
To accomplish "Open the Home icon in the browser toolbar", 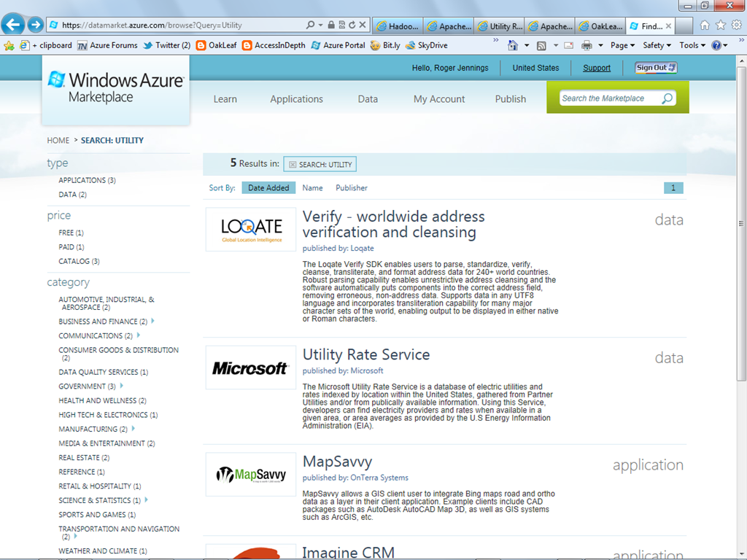I will tap(705, 26).
